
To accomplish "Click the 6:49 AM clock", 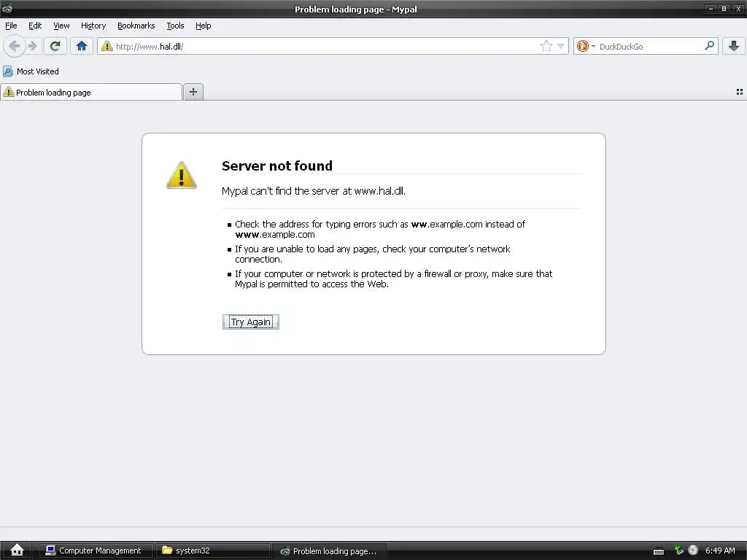I will coord(720,551).
